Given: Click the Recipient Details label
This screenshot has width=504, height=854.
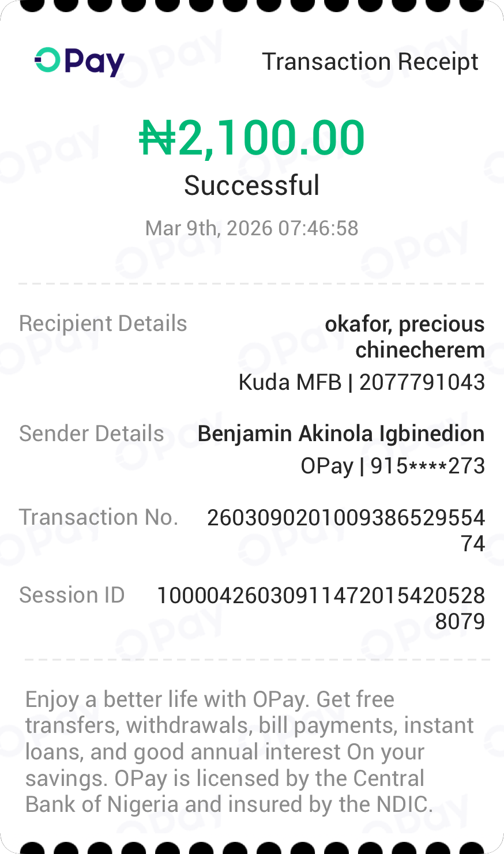Looking at the screenshot, I should click(103, 323).
